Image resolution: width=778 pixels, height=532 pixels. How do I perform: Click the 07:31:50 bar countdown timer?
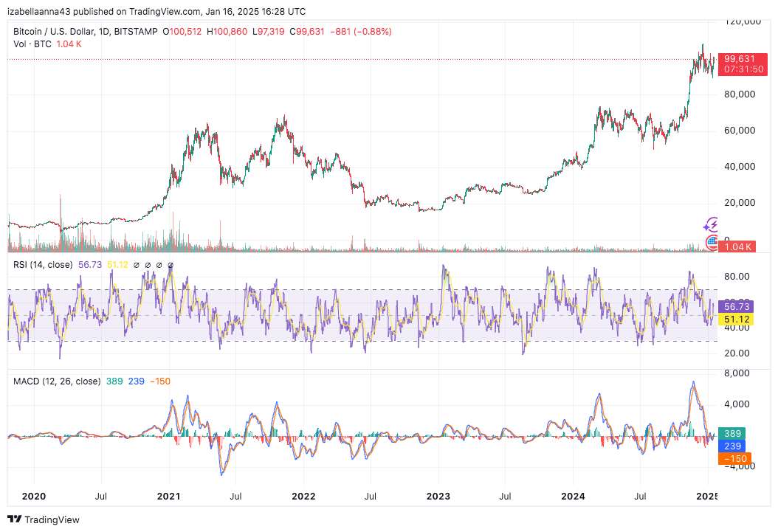click(743, 69)
